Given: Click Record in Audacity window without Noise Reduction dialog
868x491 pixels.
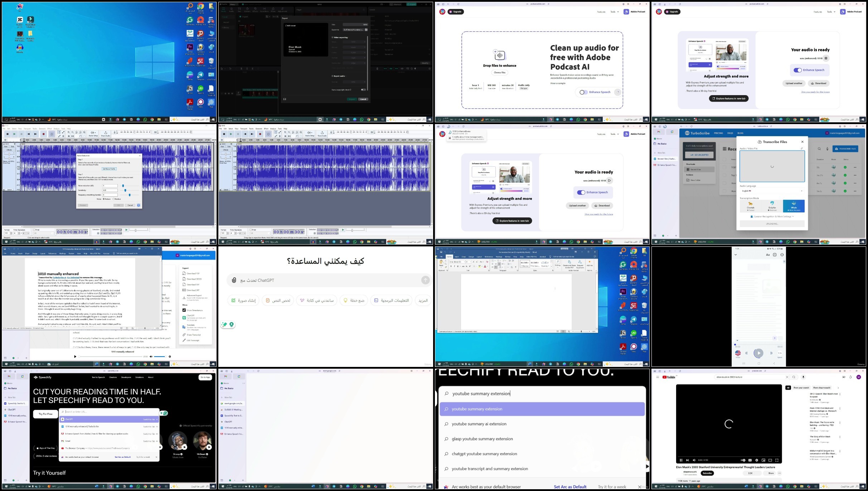Looking at the screenshot, I should point(260,134).
